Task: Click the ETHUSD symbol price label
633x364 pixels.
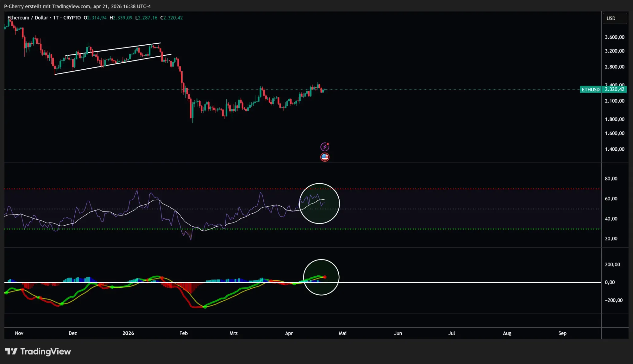Action: (x=590, y=90)
